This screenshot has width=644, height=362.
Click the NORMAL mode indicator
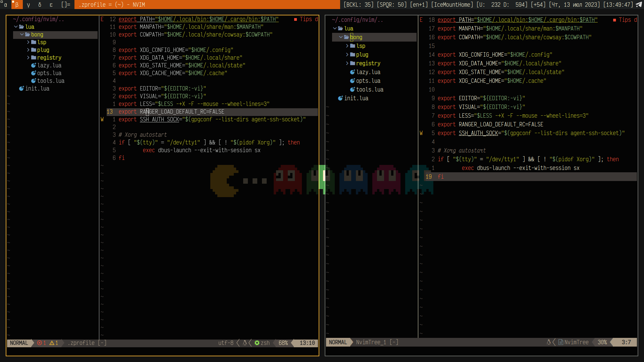coord(18,343)
